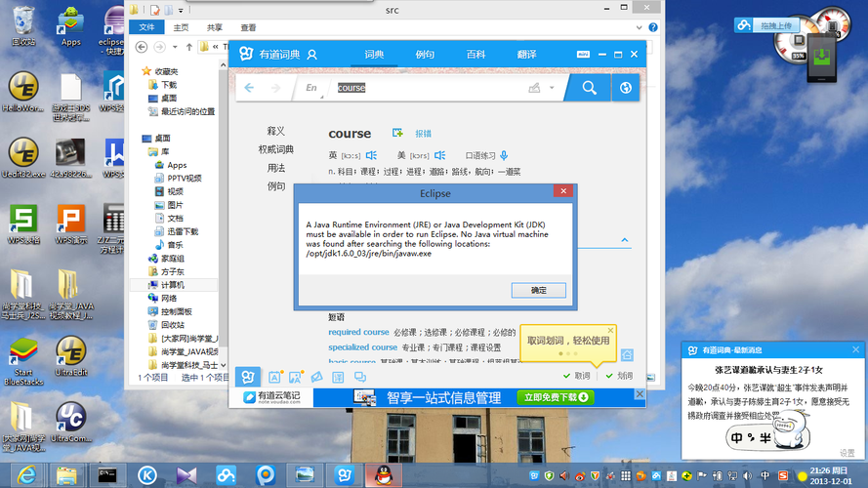Open the 张艺谋道歉 news headline
Screen dimensions: 868x488
(768, 370)
